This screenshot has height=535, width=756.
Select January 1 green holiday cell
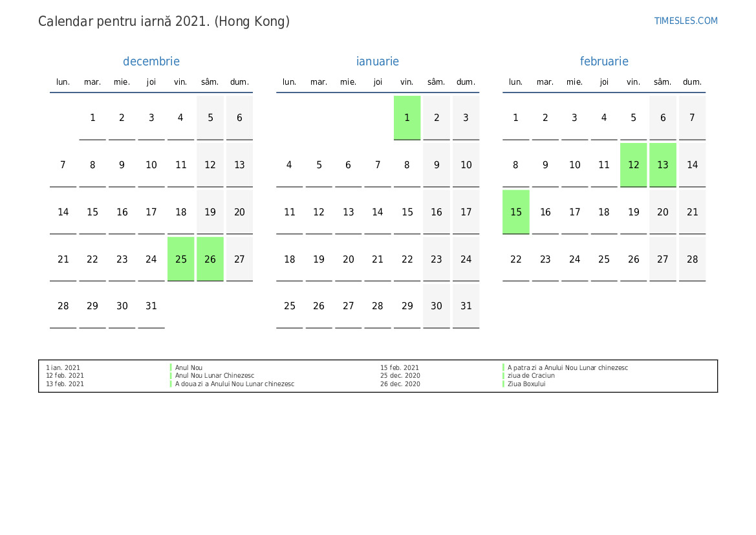pyautogui.click(x=407, y=118)
